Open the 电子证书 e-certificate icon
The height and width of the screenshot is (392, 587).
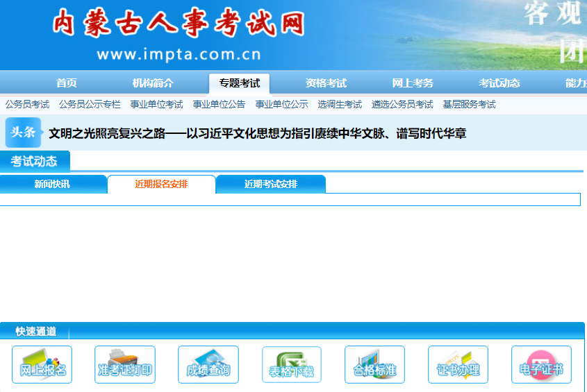pyautogui.click(x=541, y=364)
